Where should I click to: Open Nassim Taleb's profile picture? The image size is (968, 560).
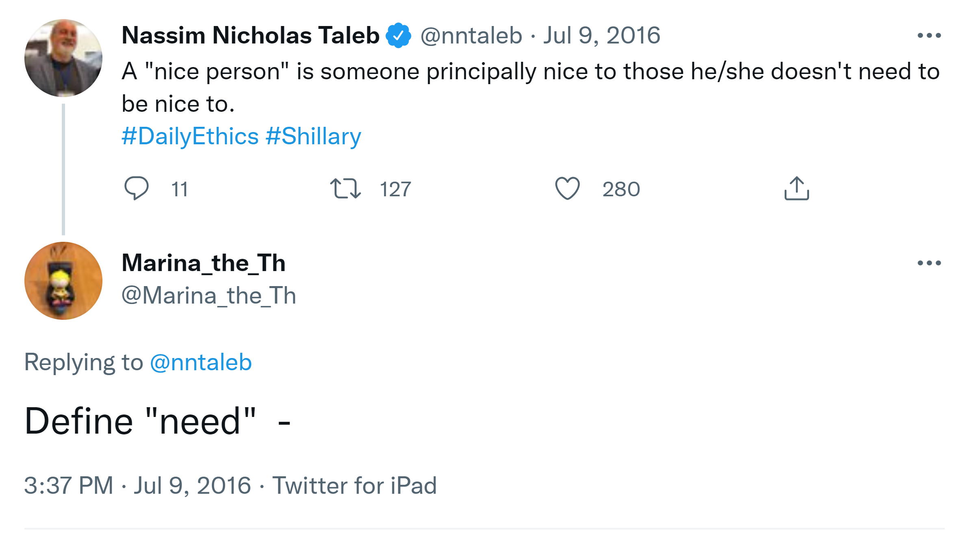click(63, 58)
